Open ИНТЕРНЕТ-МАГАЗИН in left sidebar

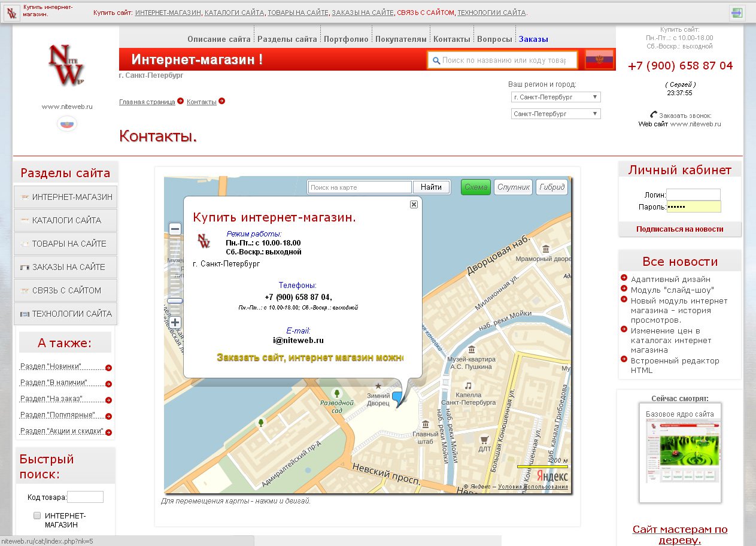point(66,197)
